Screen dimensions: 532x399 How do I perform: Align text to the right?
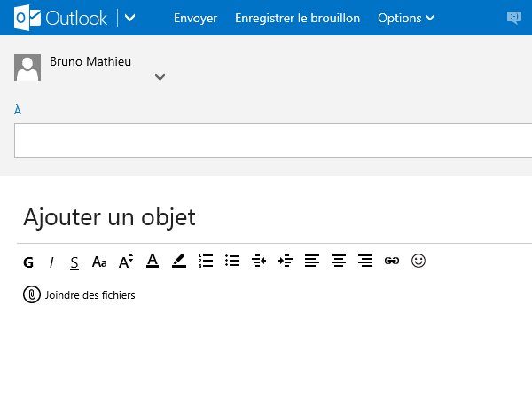click(365, 261)
